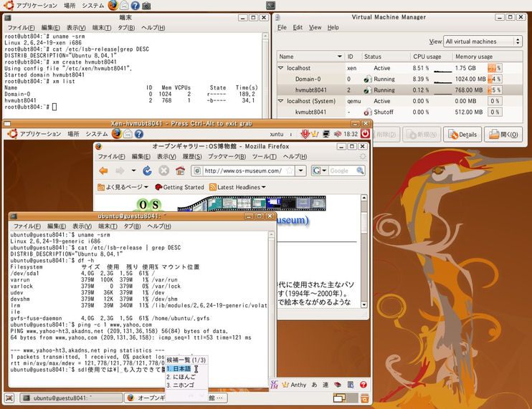The height and width of the screenshot is (409, 532).
Task: Open Firefox back/forward history dropdown
Action: (133, 170)
